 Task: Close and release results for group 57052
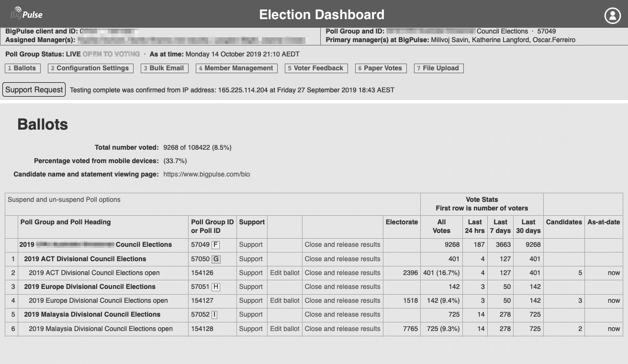(343, 315)
